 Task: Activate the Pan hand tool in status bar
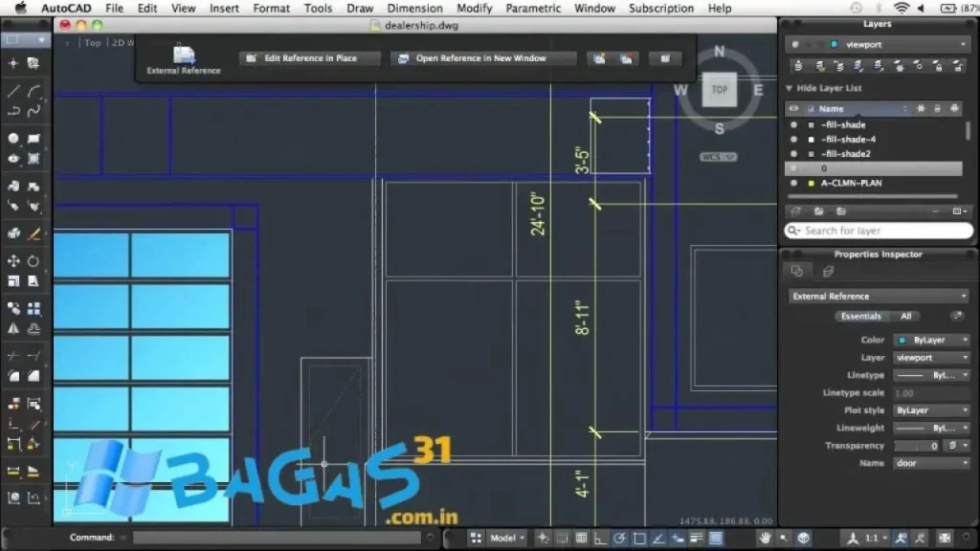765,538
